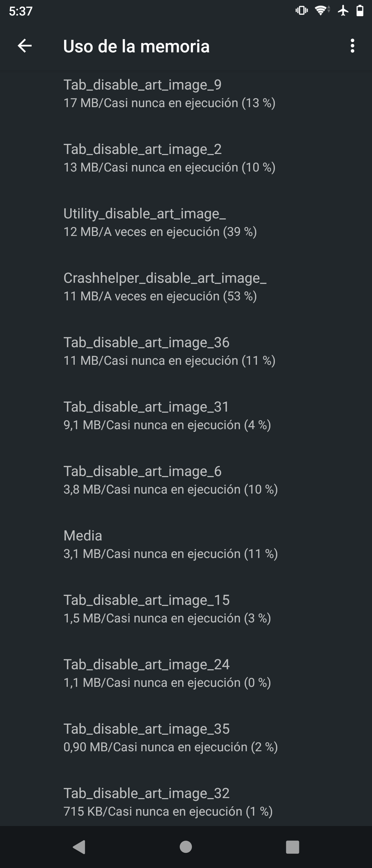Open Utility_disable_art_image_ process details
The image size is (372, 868).
186,223
